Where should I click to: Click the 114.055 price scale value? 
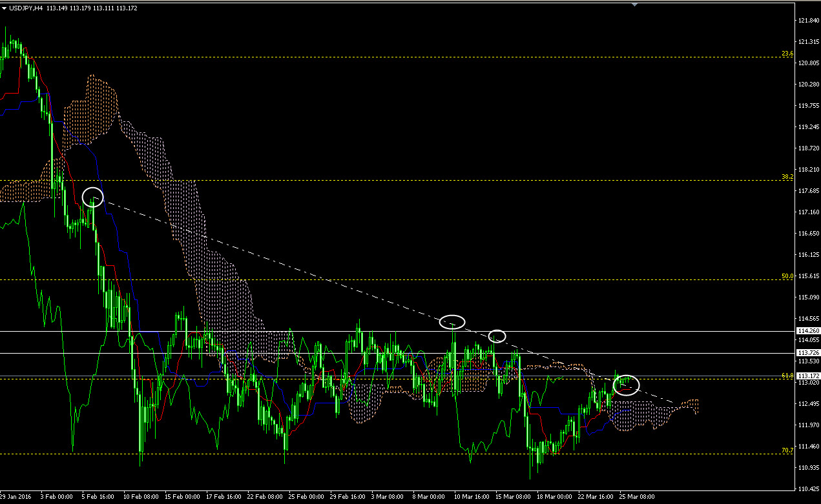(809, 340)
